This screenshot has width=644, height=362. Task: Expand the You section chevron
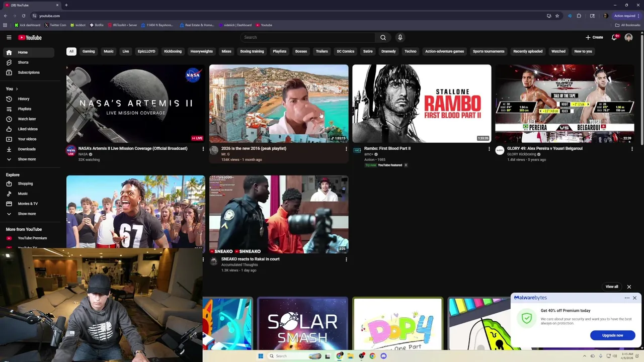tap(17, 89)
